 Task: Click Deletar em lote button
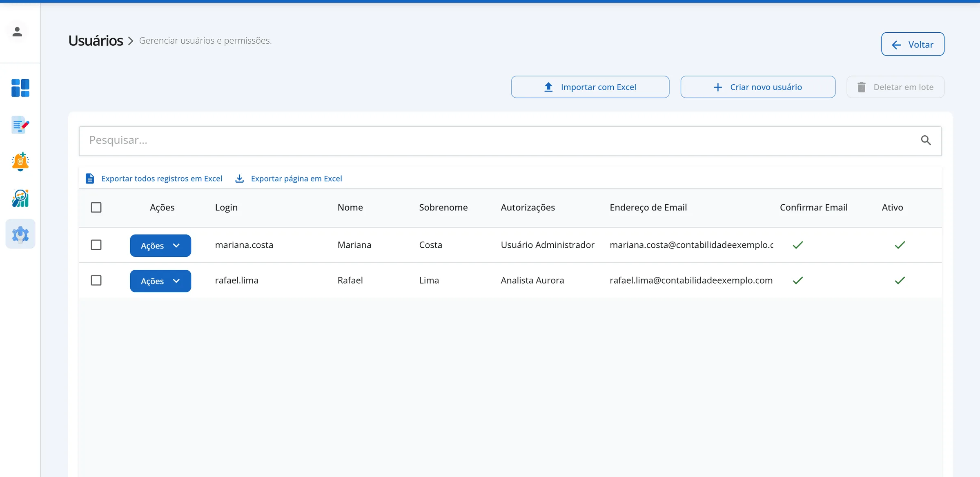click(895, 87)
